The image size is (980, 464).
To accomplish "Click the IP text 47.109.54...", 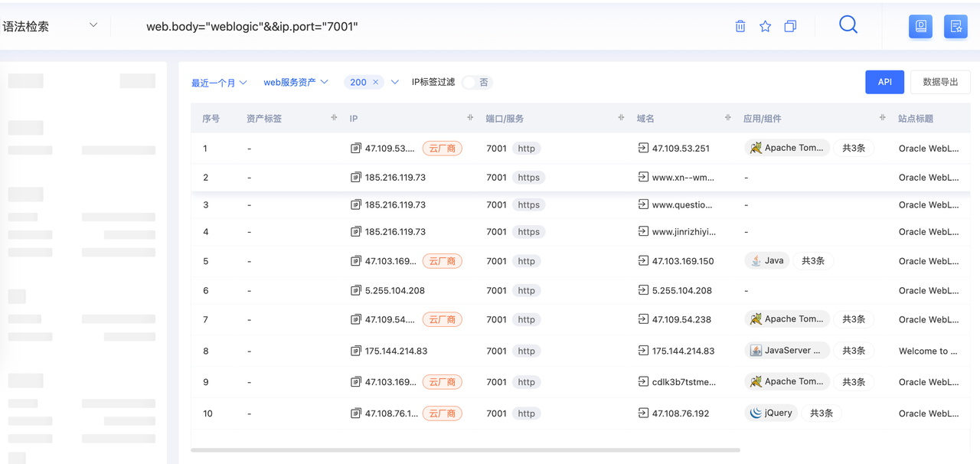I will click(390, 319).
